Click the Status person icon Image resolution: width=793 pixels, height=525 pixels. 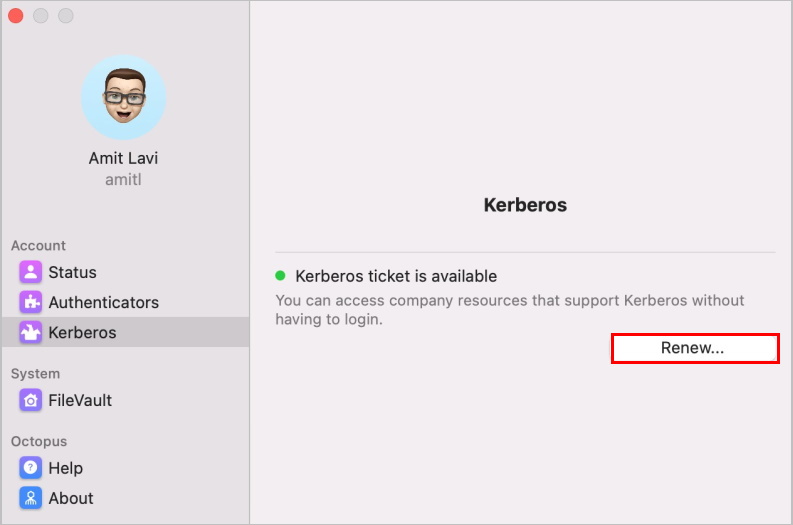pyautogui.click(x=30, y=272)
